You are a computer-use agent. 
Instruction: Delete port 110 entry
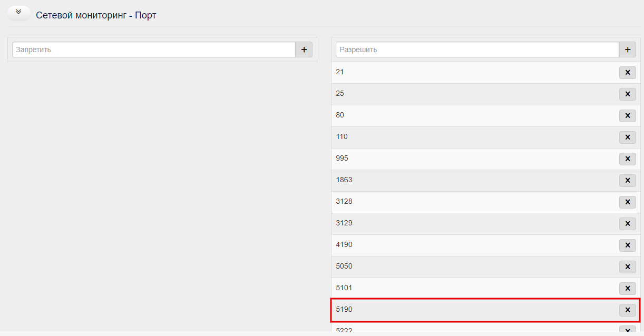tap(627, 137)
